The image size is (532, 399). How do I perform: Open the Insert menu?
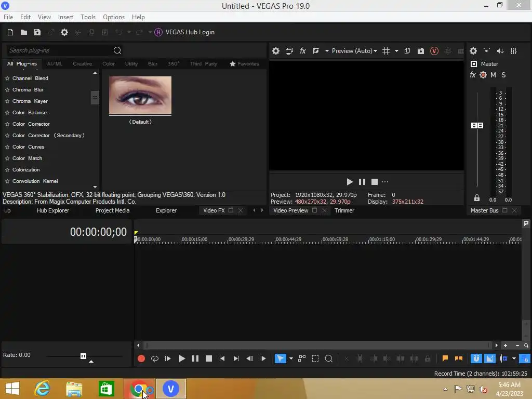pyautogui.click(x=65, y=17)
